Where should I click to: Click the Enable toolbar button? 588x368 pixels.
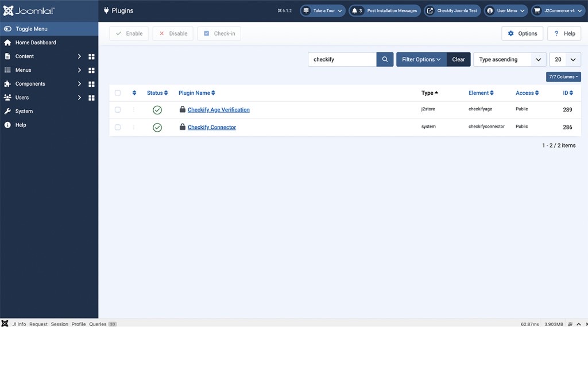click(129, 33)
